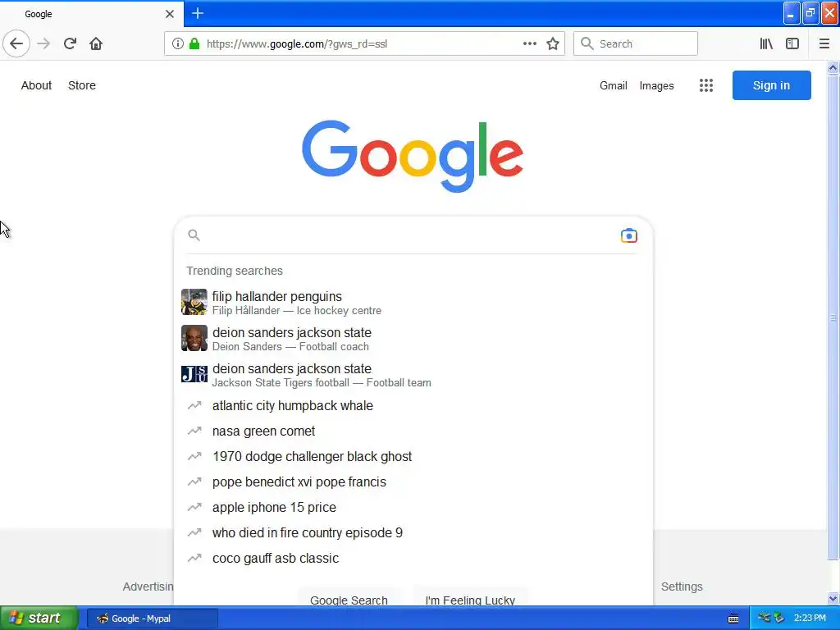Search by image with camera icon
The image size is (840, 630).
(629, 235)
